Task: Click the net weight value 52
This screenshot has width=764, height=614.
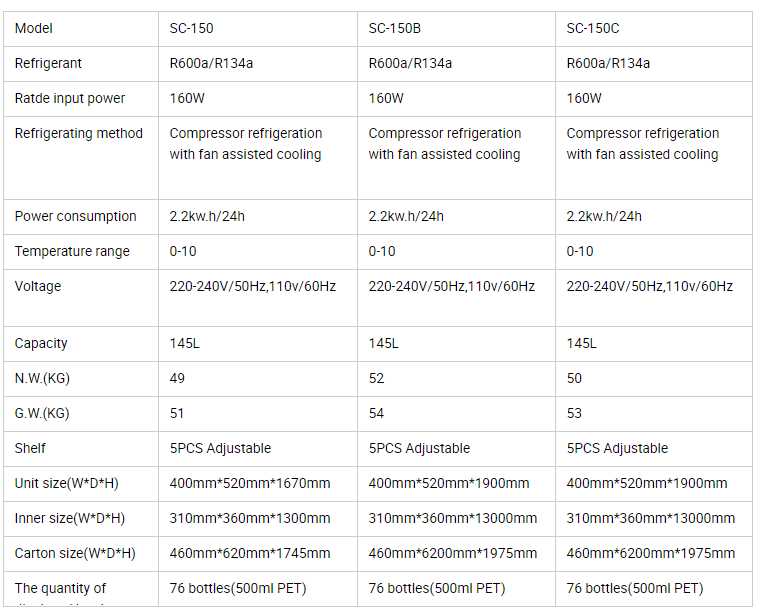Action: pyautogui.click(x=377, y=379)
